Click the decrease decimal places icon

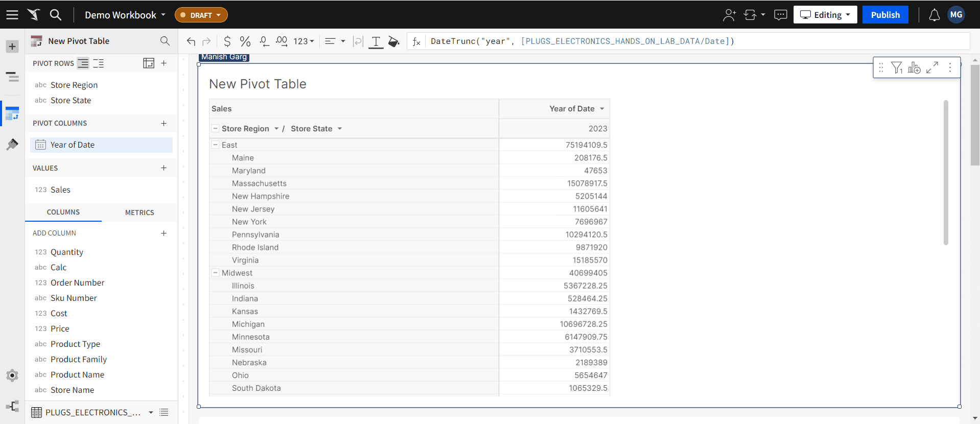click(264, 41)
